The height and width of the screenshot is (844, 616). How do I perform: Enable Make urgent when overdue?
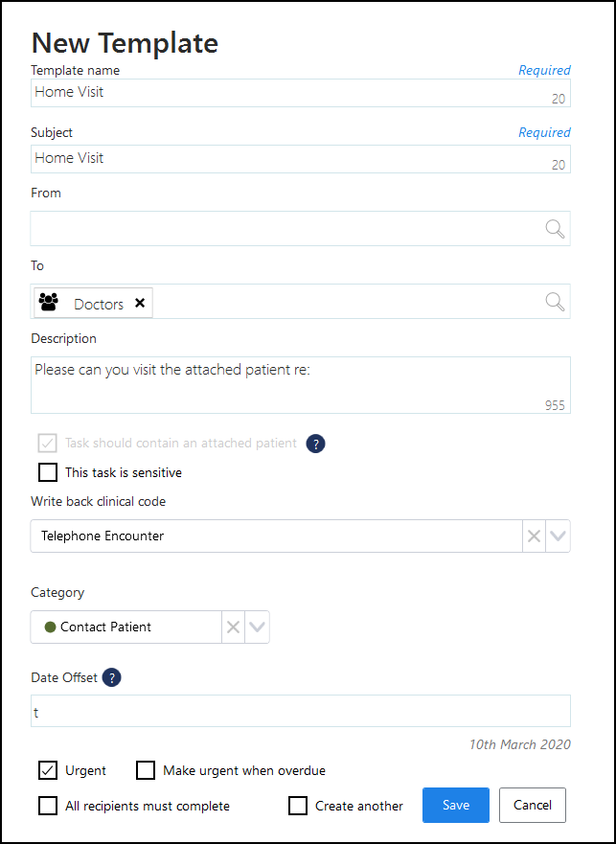[x=146, y=770]
